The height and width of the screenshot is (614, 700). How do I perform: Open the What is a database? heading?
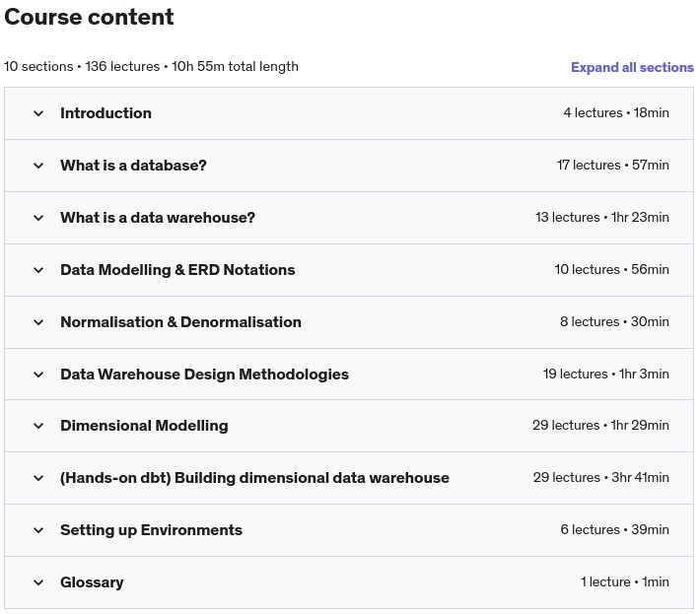(133, 166)
